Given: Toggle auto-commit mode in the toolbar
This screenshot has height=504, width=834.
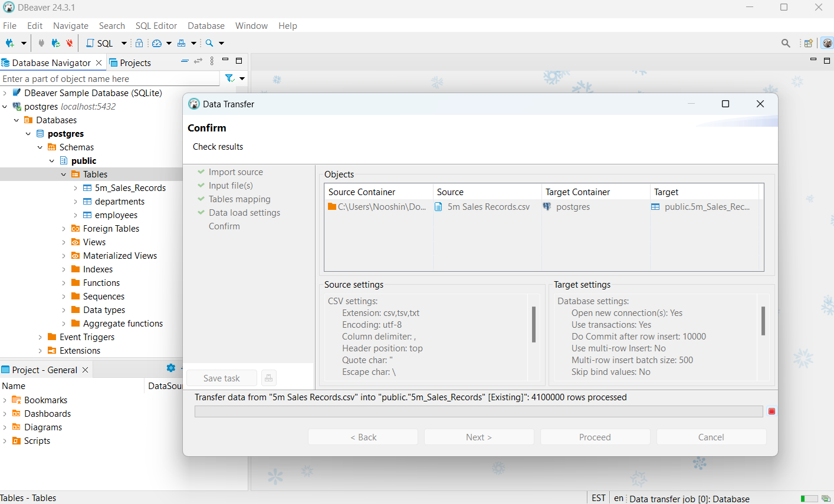Looking at the screenshot, I should (140, 43).
